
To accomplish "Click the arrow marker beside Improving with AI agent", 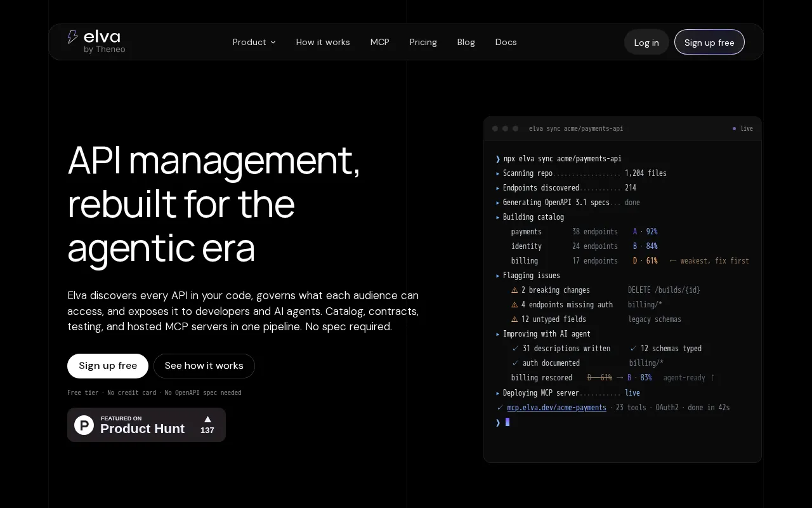I will (x=498, y=334).
